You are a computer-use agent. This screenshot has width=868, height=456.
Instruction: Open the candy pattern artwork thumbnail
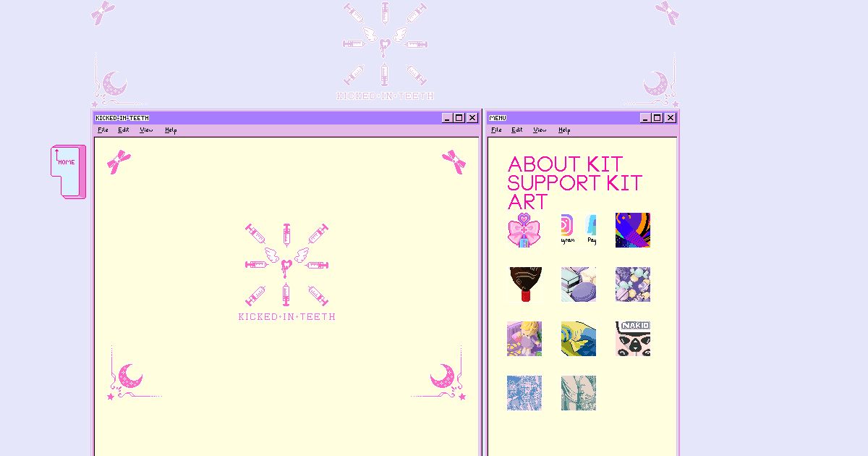point(633,284)
